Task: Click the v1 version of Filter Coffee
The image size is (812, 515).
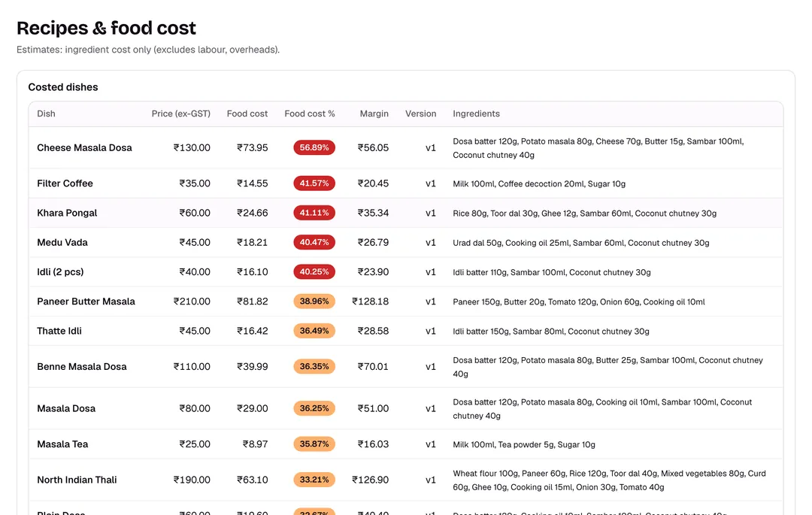Action: click(x=431, y=183)
